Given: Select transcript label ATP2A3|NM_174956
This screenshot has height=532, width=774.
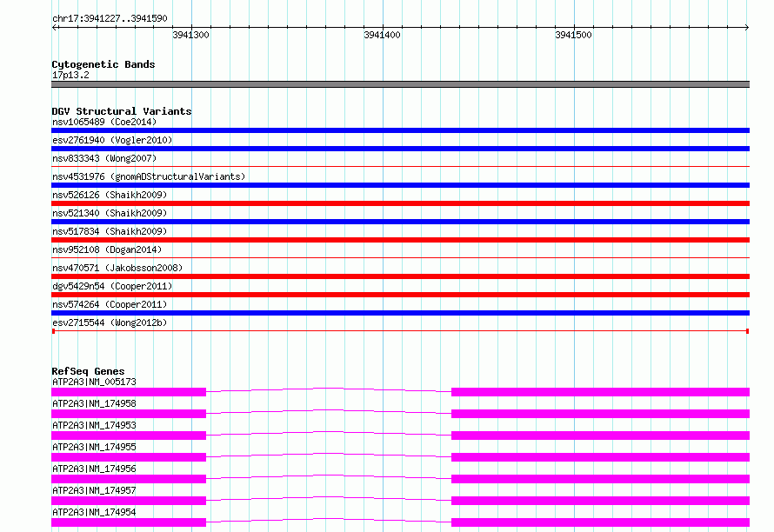Looking at the screenshot, I should [x=94, y=469].
